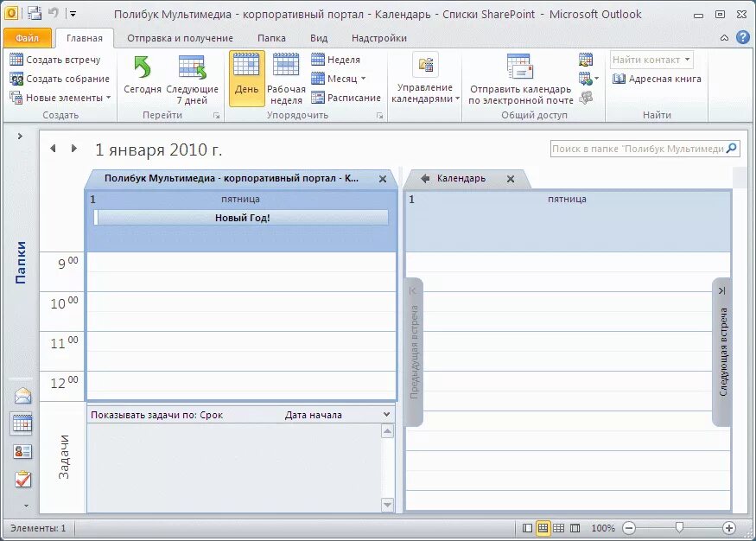This screenshot has width=756, height=541.
Task: Click Показывать задачи по: Срок header
Action: pyautogui.click(x=156, y=415)
